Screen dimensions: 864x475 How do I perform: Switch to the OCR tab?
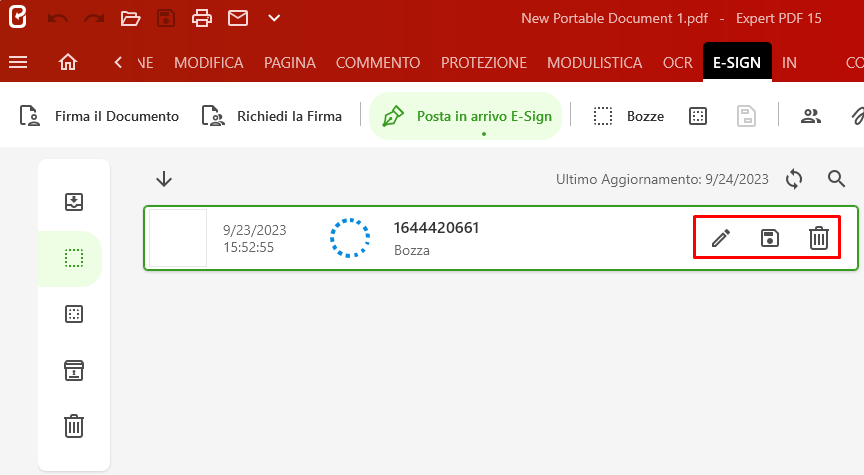678,63
